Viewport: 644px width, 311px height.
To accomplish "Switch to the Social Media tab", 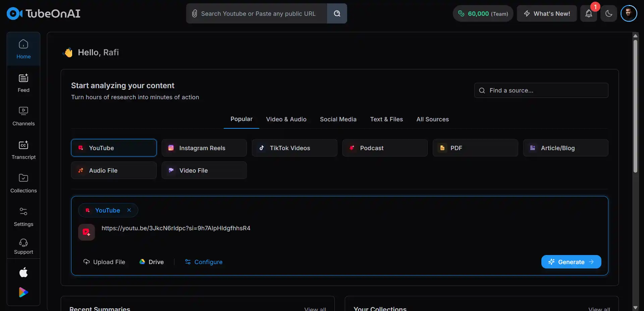I will (338, 119).
